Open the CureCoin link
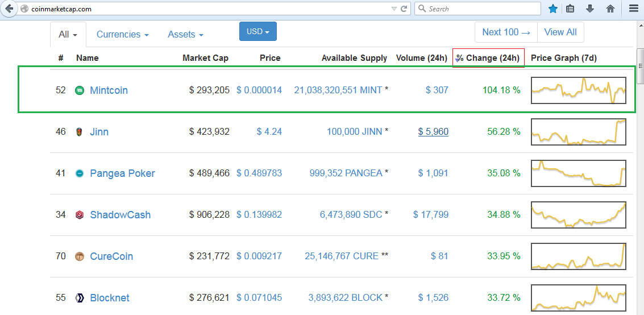The width and height of the screenshot is (644, 315). pyautogui.click(x=111, y=256)
